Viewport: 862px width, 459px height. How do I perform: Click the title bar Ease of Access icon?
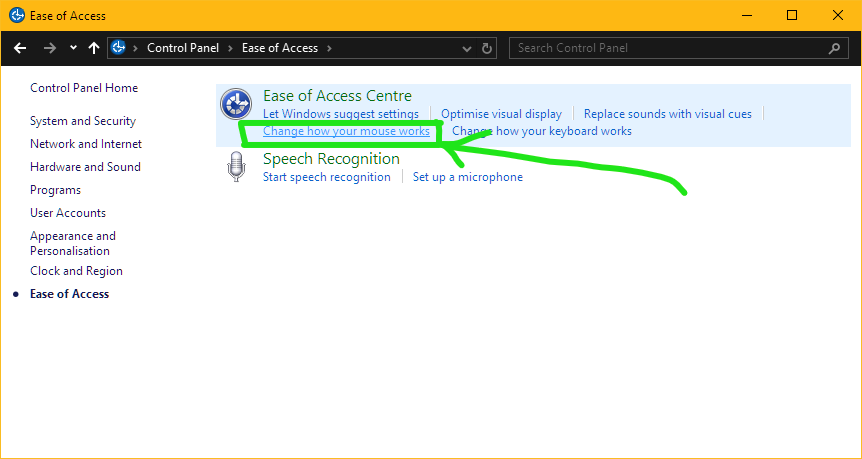pos(16,15)
